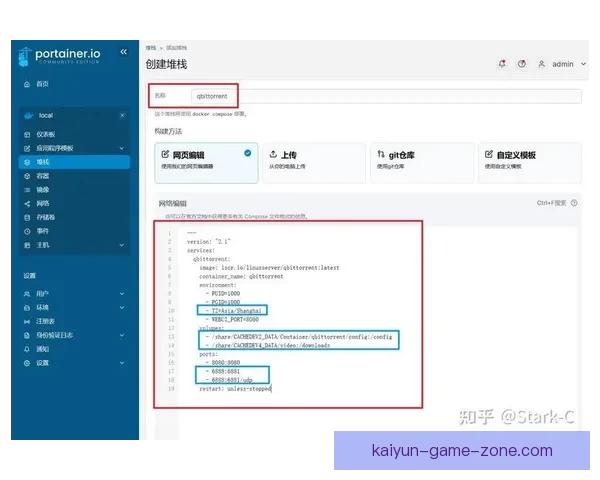Open 堆栈 stacks in the sidebar
Screen dimensions: 600x480
click(42, 161)
